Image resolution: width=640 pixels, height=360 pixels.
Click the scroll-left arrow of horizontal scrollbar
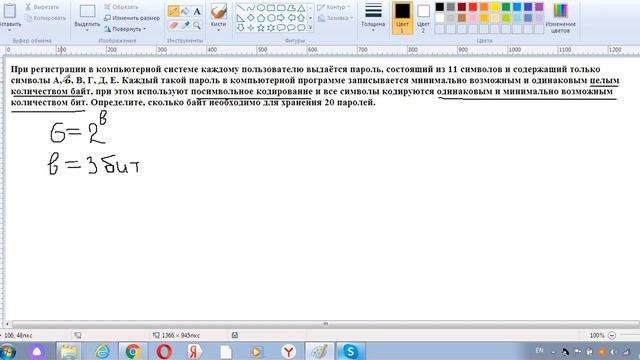tap(7, 324)
